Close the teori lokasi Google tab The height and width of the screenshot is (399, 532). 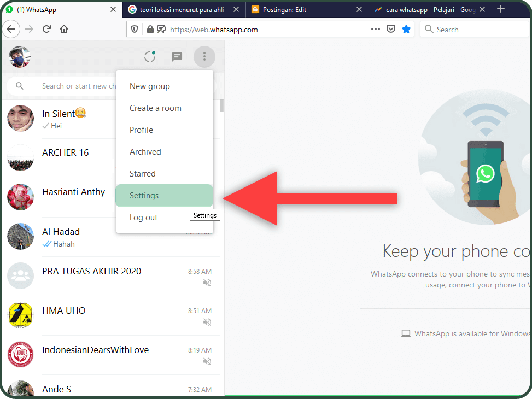pyautogui.click(x=236, y=9)
